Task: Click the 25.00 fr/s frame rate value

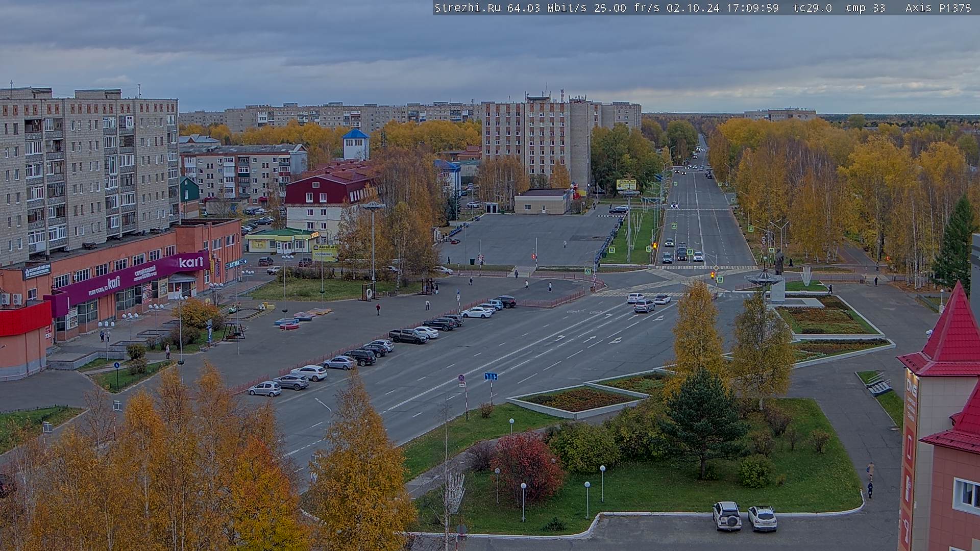Action: coord(627,8)
